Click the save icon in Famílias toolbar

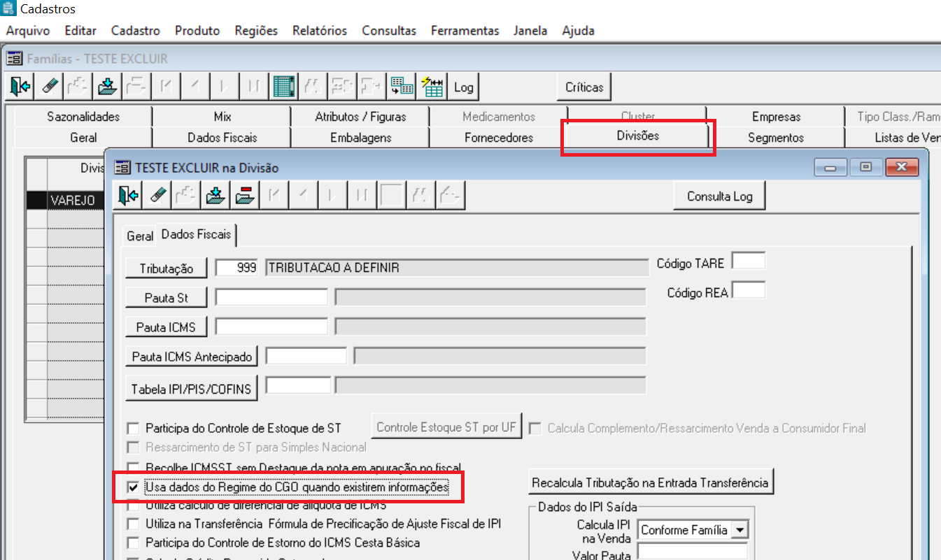[x=107, y=87]
